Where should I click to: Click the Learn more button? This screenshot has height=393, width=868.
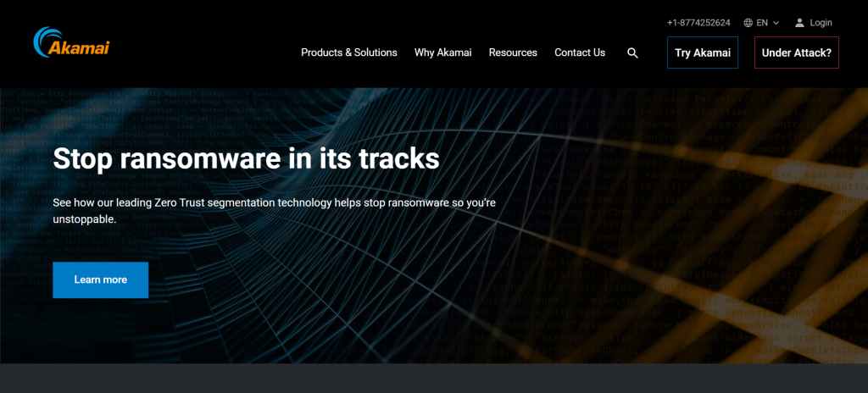coord(100,280)
